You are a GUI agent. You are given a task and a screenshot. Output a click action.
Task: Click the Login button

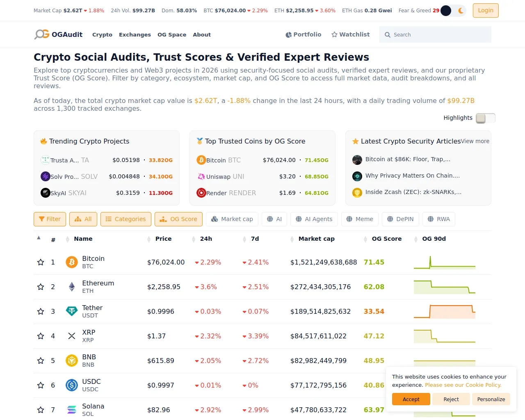click(x=486, y=11)
